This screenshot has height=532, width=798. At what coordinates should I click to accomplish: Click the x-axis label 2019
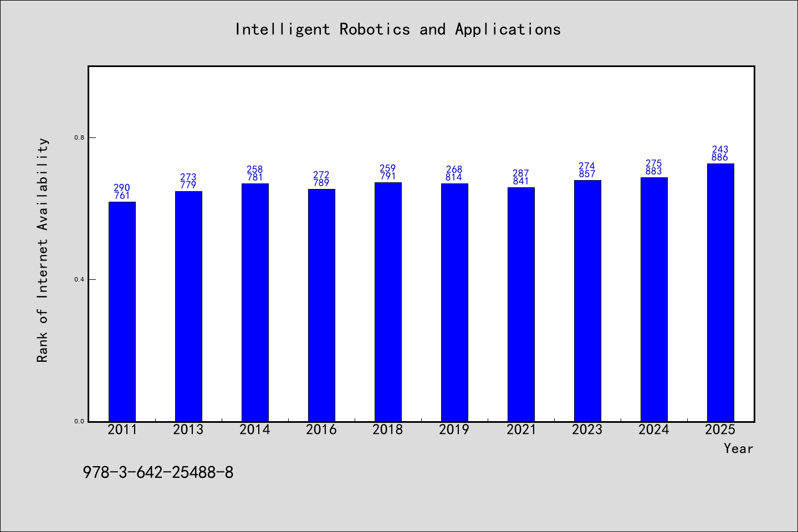coord(454,429)
